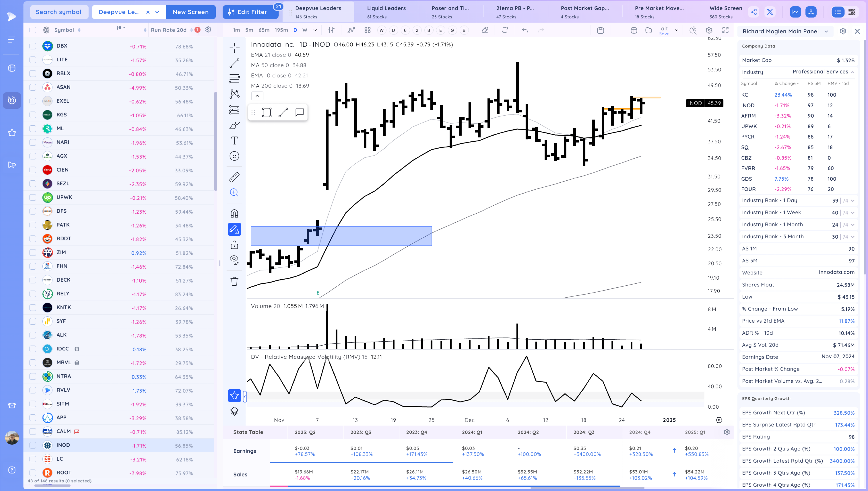This screenshot has width=868, height=491.
Task: Switch to the Liquid Leaders tab
Action: tap(386, 12)
